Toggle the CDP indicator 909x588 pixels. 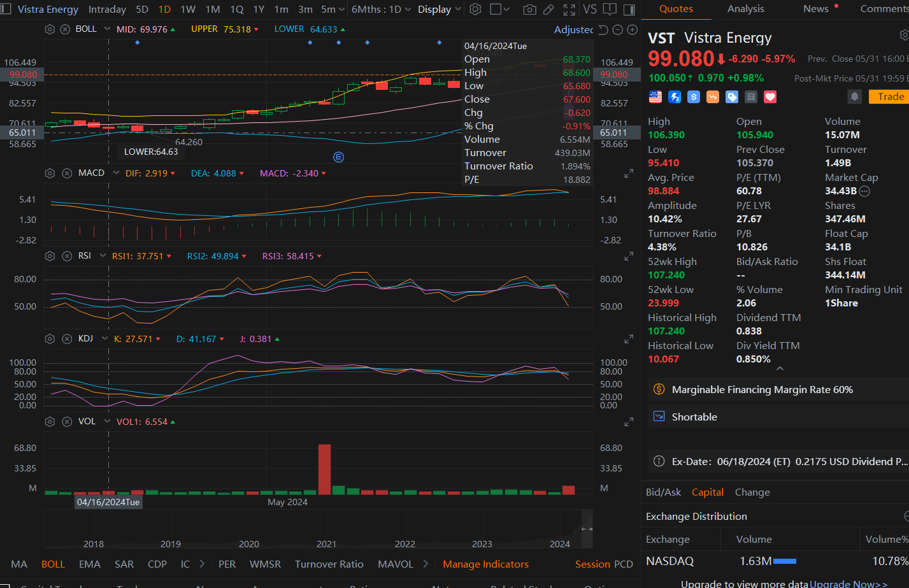coord(157,564)
